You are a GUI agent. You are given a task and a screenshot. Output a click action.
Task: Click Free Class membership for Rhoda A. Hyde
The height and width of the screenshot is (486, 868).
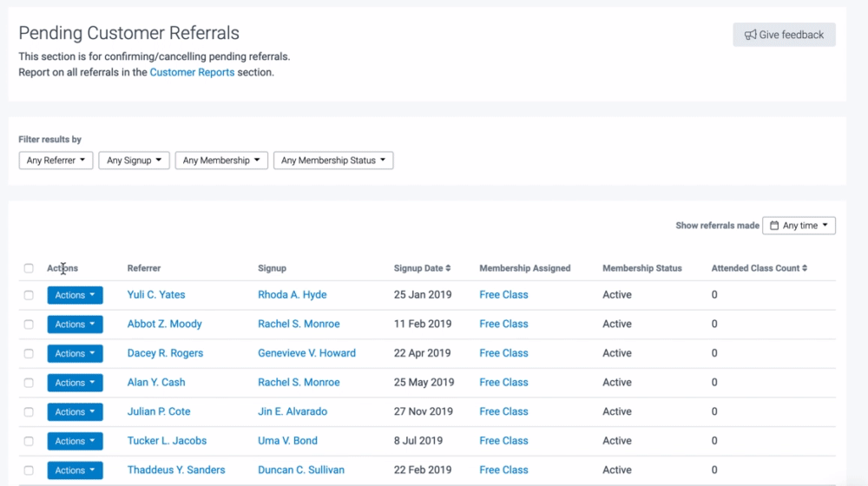[x=503, y=295]
